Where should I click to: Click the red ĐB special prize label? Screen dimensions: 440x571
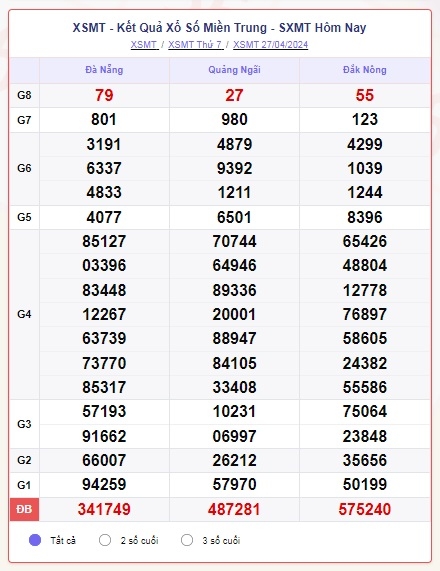pos(24,509)
